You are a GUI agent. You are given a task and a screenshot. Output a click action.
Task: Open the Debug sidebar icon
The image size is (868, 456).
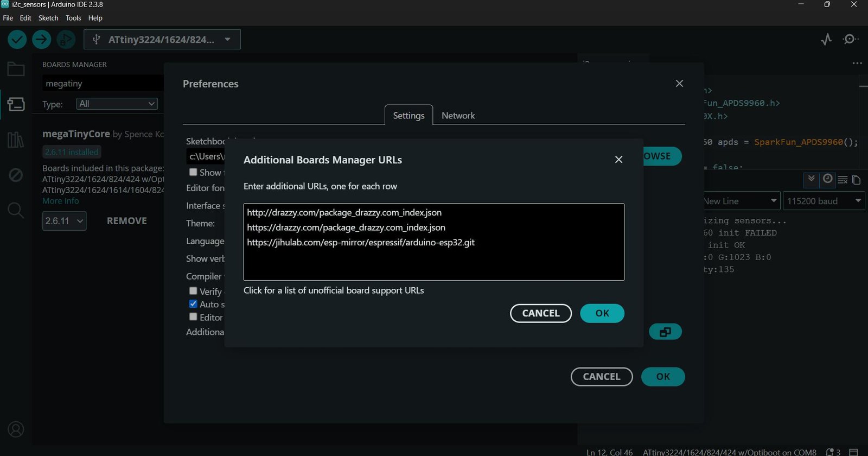(x=16, y=175)
